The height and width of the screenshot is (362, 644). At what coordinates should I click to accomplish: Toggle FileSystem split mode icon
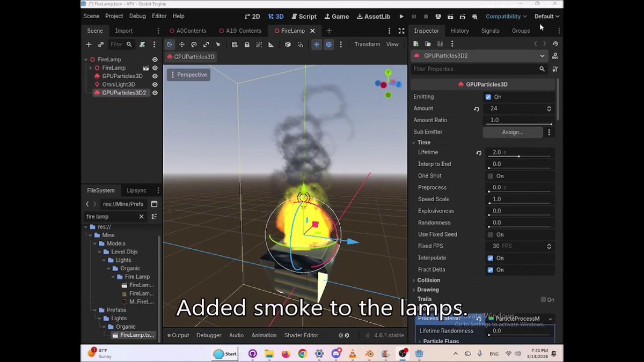154,204
